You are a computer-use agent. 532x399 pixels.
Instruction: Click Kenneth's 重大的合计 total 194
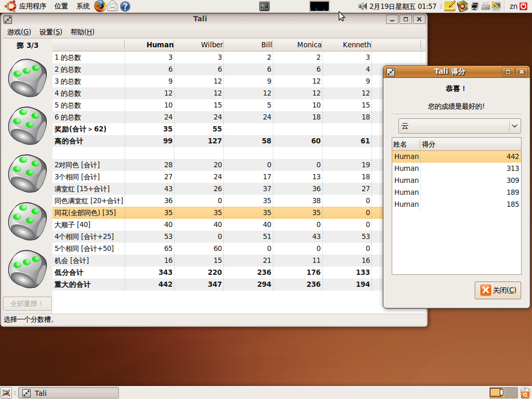(363, 284)
